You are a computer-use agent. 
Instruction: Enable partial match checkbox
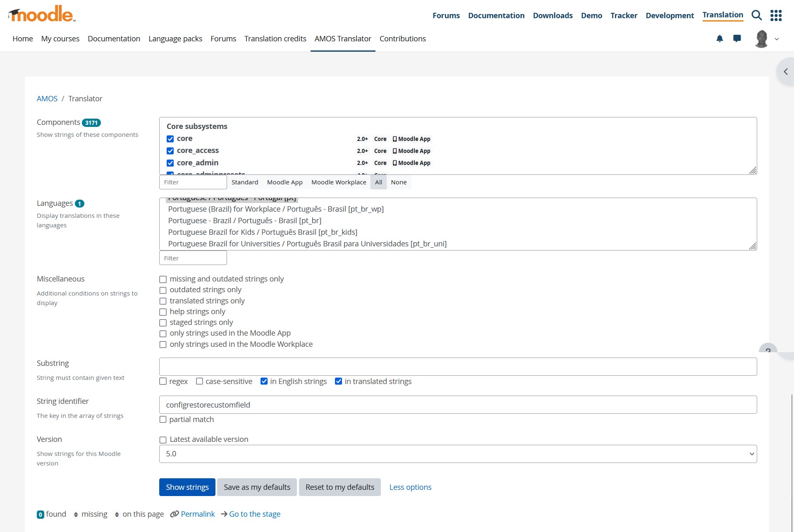tap(163, 419)
